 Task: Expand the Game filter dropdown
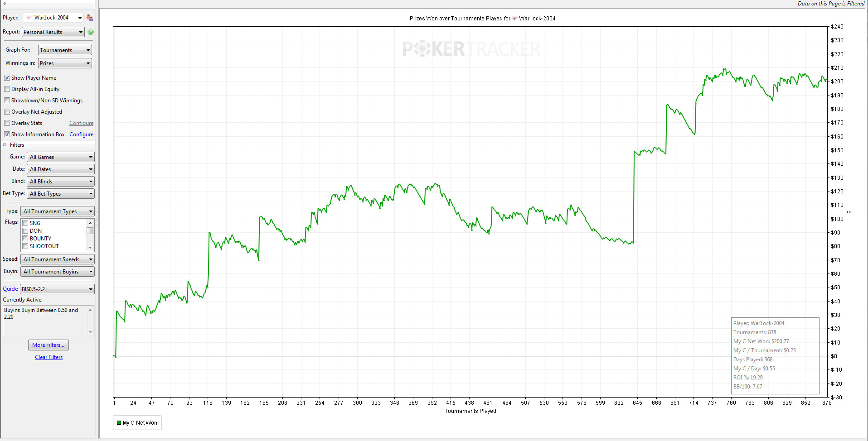coord(61,157)
